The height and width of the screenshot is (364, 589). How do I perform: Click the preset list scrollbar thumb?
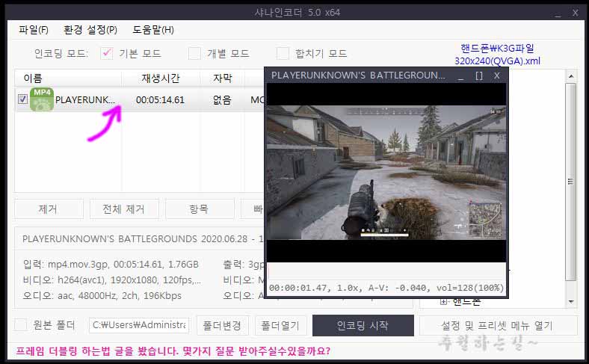(570, 182)
